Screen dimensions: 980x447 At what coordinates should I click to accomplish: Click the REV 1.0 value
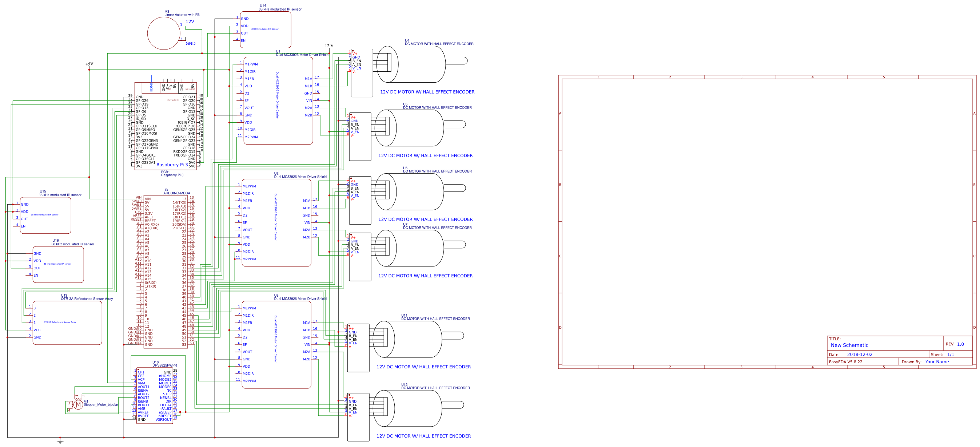(x=960, y=344)
